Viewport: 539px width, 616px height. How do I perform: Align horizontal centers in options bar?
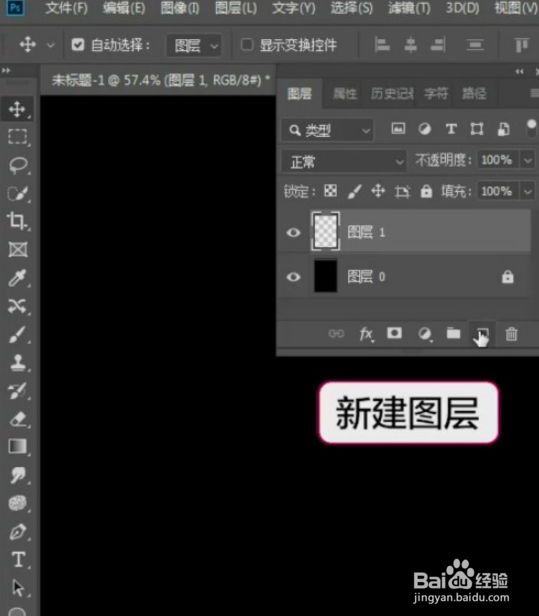point(410,44)
